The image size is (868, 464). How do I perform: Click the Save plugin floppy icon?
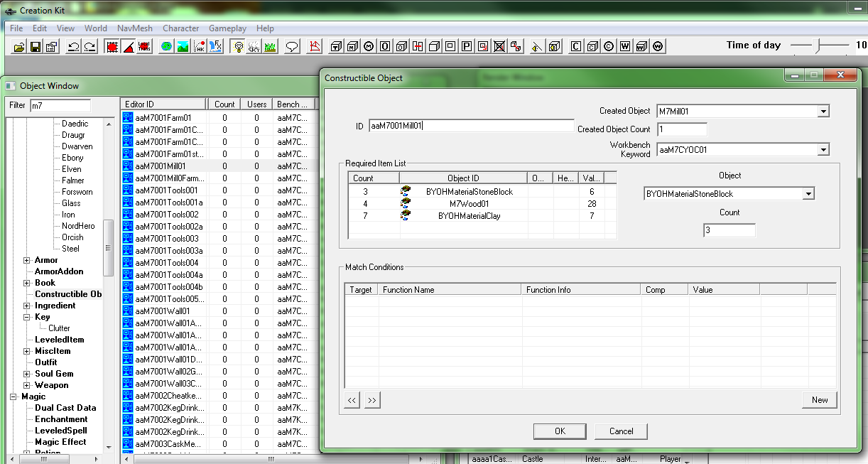[35, 47]
